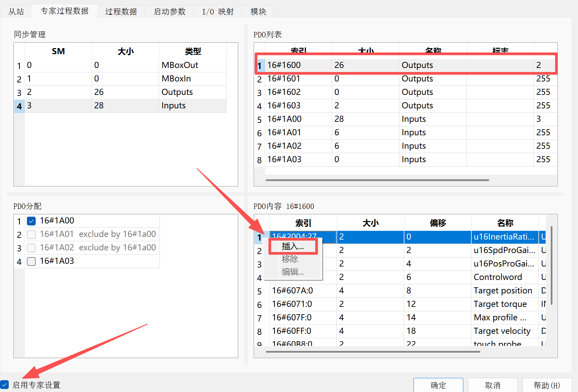
Task: Select PDO list row 16#1A02
Action: click(x=411, y=146)
